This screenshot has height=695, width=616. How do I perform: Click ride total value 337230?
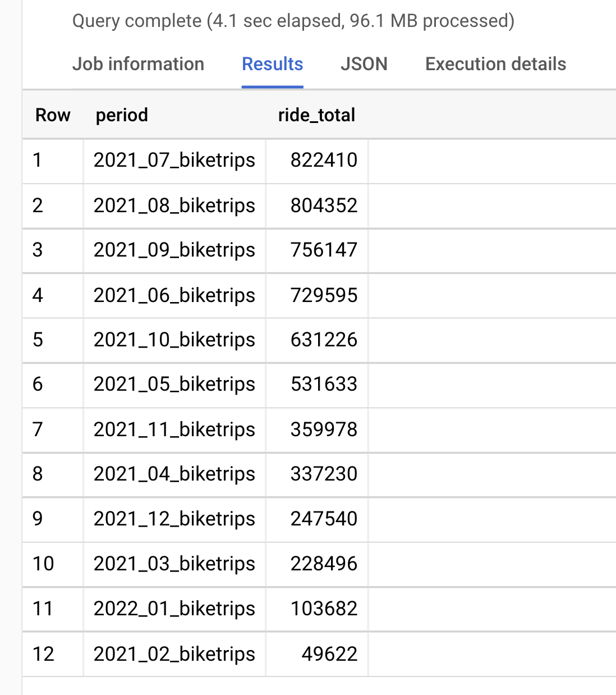pyautogui.click(x=324, y=474)
